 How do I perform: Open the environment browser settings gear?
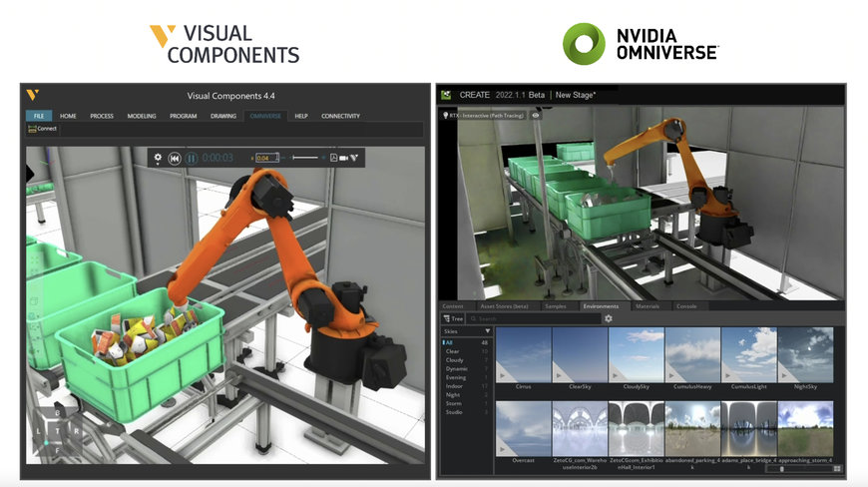coord(609,318)
